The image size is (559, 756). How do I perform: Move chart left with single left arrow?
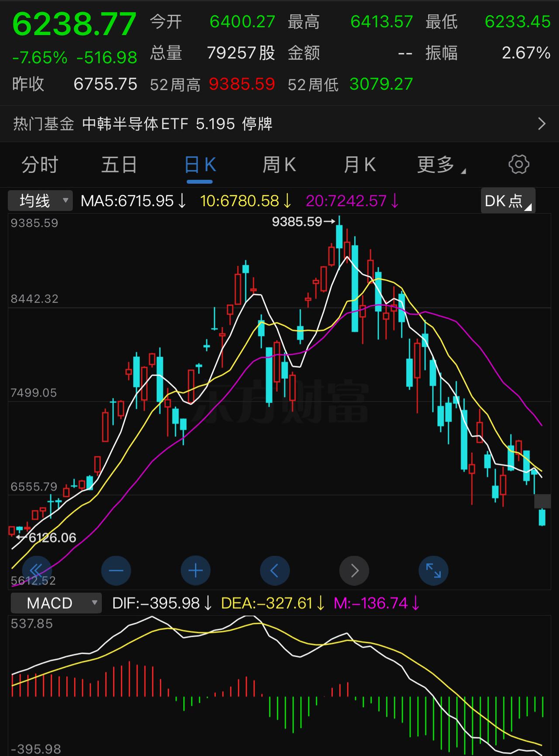click(275, 570)
